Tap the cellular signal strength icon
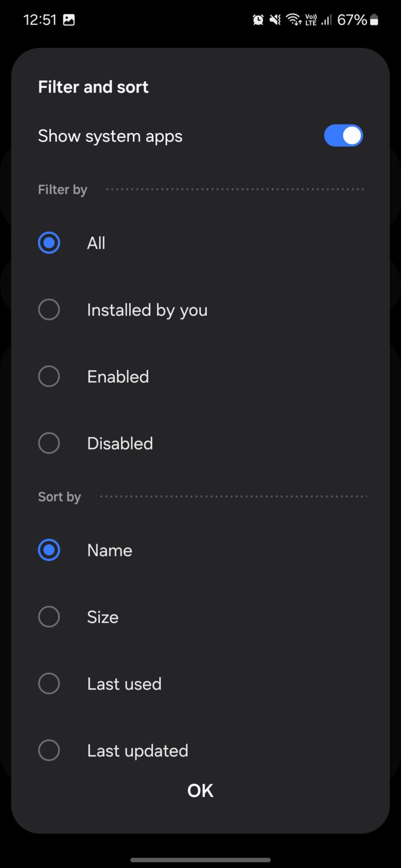This screenshot has height=868, width=401. [x=326, y=20]
